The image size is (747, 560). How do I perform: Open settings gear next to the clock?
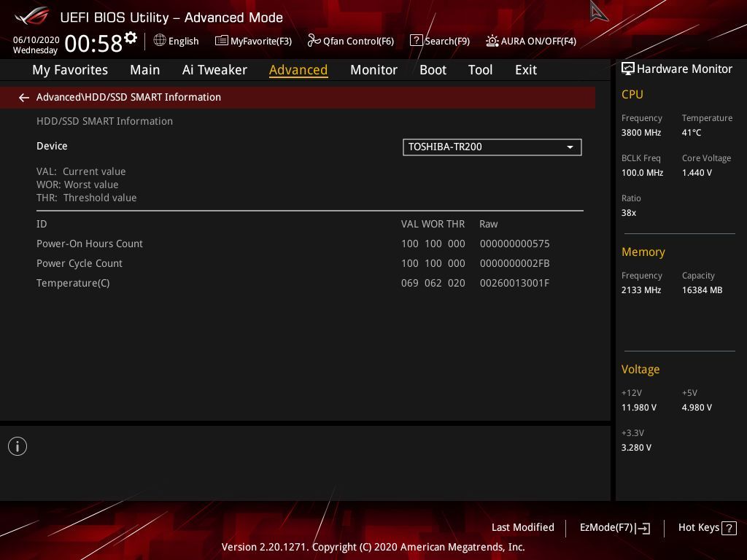click(131, 38)
